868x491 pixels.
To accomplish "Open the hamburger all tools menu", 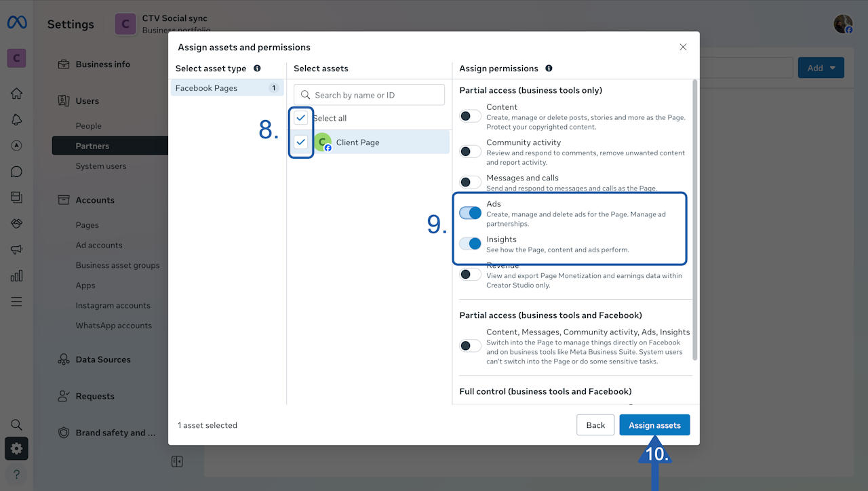I will [x=17, y=301].
